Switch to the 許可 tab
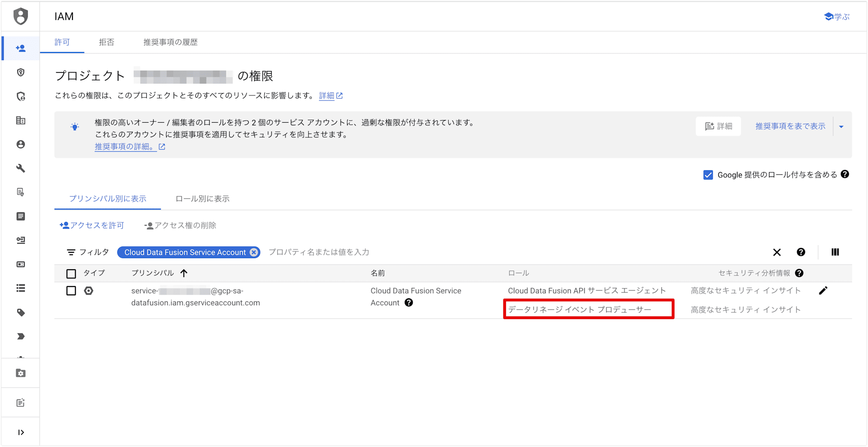868x447 pixels. [x=62, y=42]
